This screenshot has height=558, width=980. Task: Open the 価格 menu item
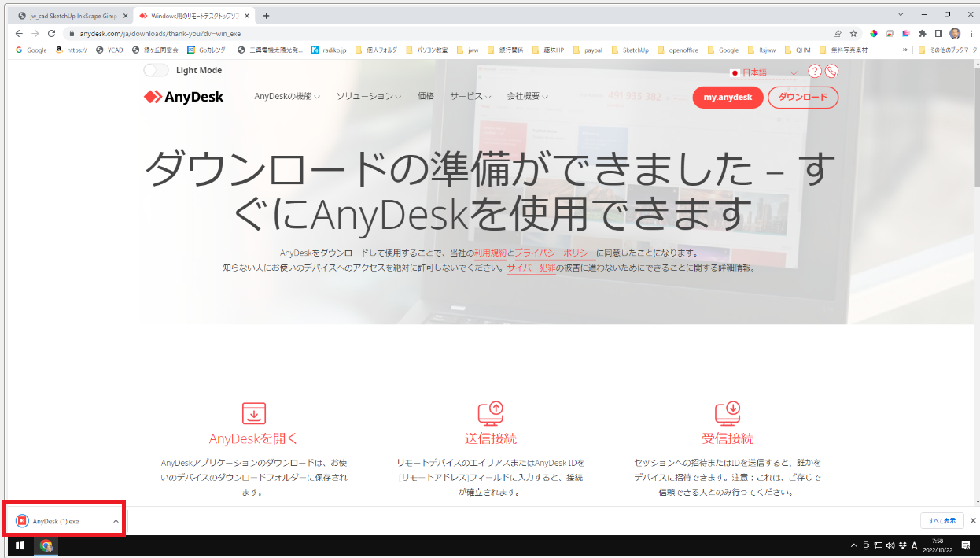(426, 96)
